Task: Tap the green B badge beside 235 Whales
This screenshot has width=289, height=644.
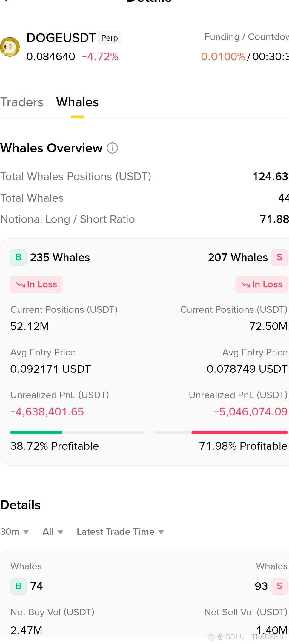Action: (19, 258)
